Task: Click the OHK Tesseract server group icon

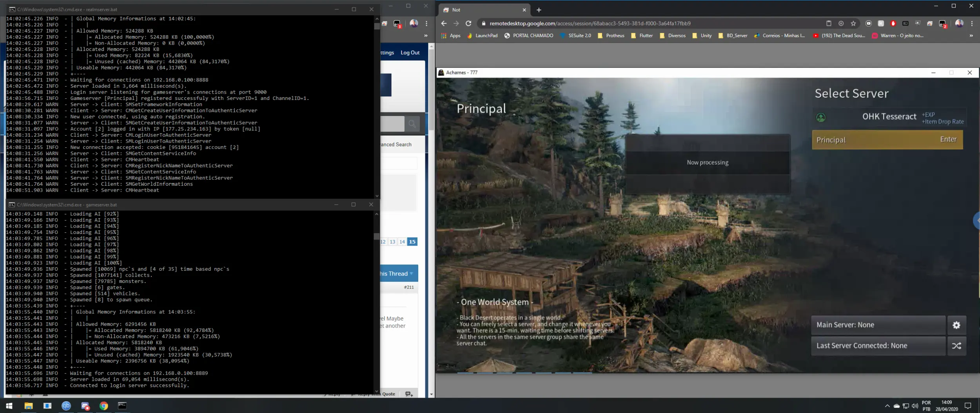Action: click(820, 117)
